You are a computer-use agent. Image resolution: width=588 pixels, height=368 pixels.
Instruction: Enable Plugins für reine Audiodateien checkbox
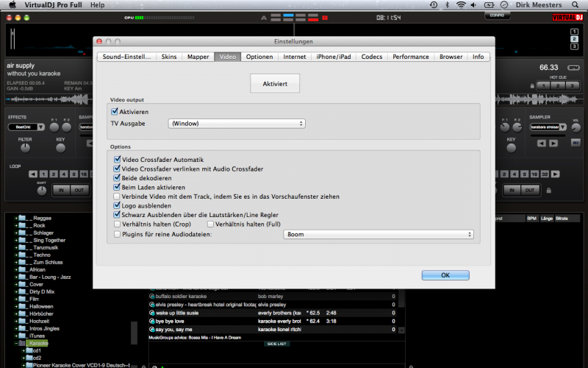click(117, 234)
